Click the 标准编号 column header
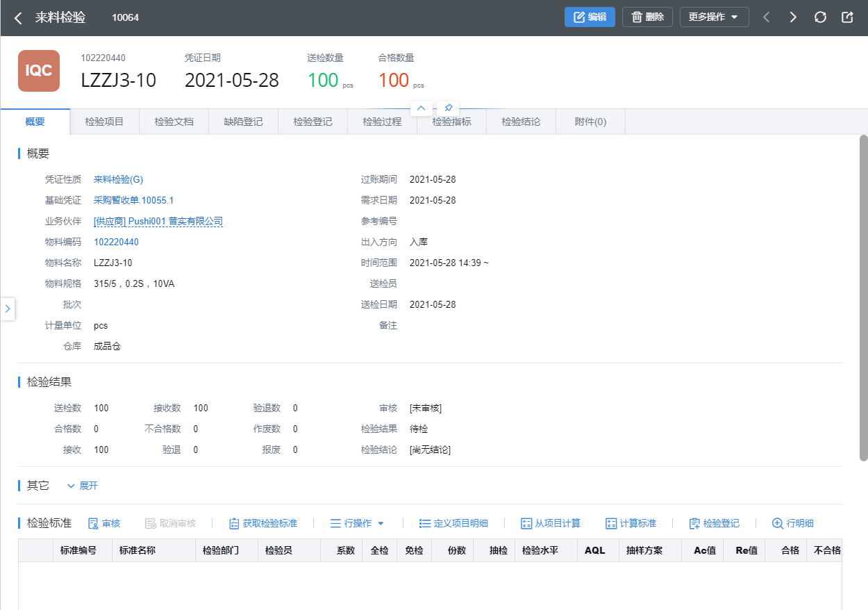The width and height of the screenshot is (868, 610). pyautogui.click(x=83, y=550)
